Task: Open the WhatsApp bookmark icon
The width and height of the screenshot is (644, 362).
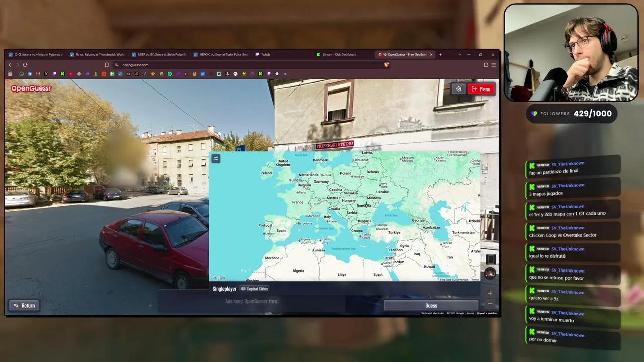Action: tap(22, 74)
